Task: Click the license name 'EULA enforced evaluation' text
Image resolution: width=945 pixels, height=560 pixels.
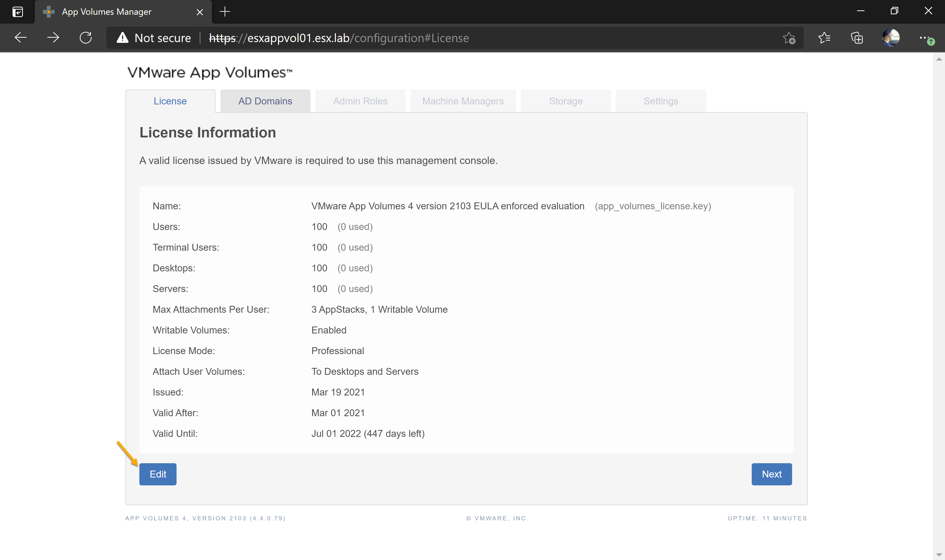Action: click(529, 206)
